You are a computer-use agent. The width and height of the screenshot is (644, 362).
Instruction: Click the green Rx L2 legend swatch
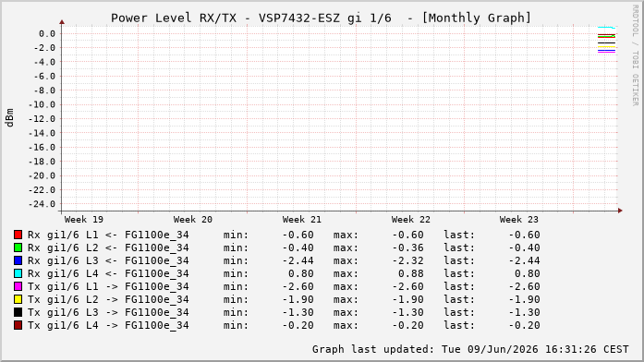click(x=18, y=247)
